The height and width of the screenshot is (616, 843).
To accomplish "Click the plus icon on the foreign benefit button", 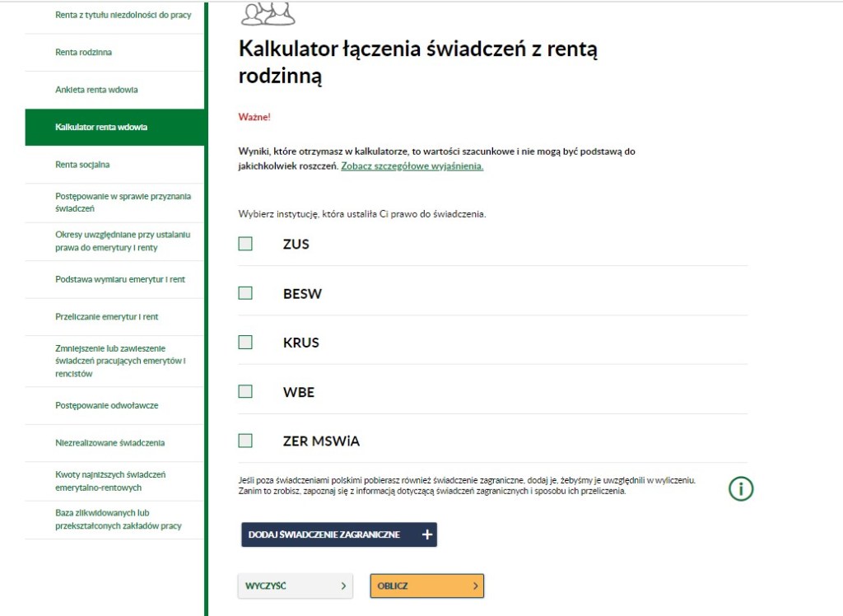I will pyautogui.click(x=426, y=534).
